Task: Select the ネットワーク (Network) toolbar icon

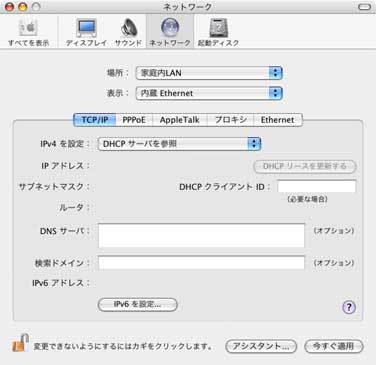Action: pos(170,33)
